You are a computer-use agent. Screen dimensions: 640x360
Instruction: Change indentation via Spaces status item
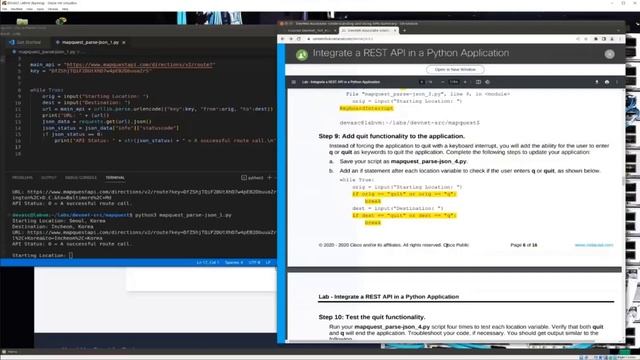point(234,262)
